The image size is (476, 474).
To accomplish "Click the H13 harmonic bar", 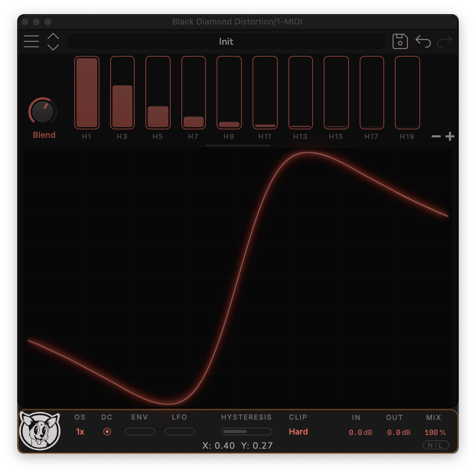I will pyautogui.click(x=301, y=93).
